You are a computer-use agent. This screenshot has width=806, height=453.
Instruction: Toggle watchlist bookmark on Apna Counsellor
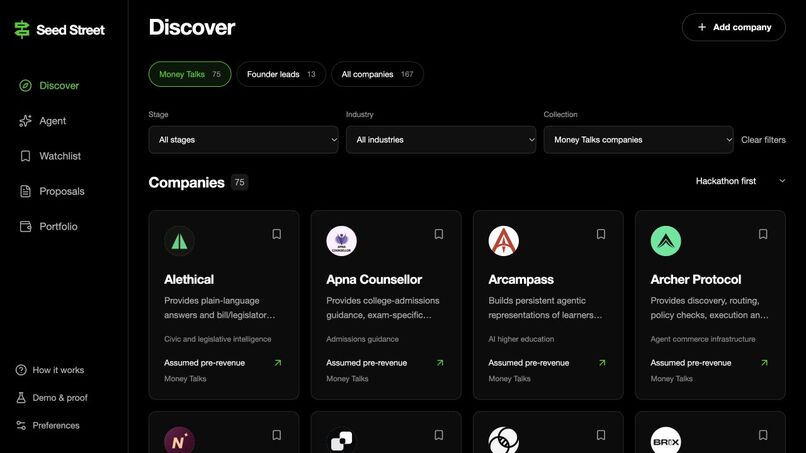pyautogui.click(x=438, y=234)
